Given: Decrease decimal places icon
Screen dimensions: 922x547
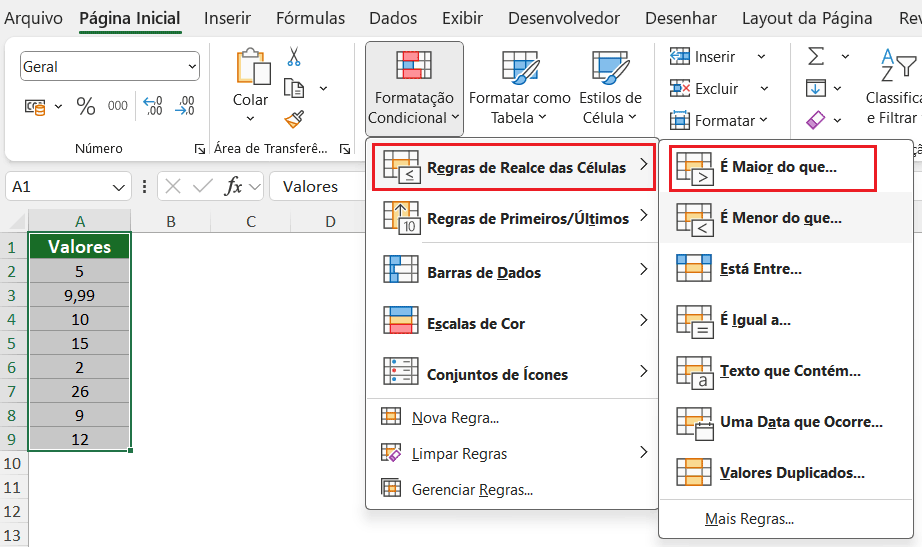Looking at the screenshot, I should [185, 106].
